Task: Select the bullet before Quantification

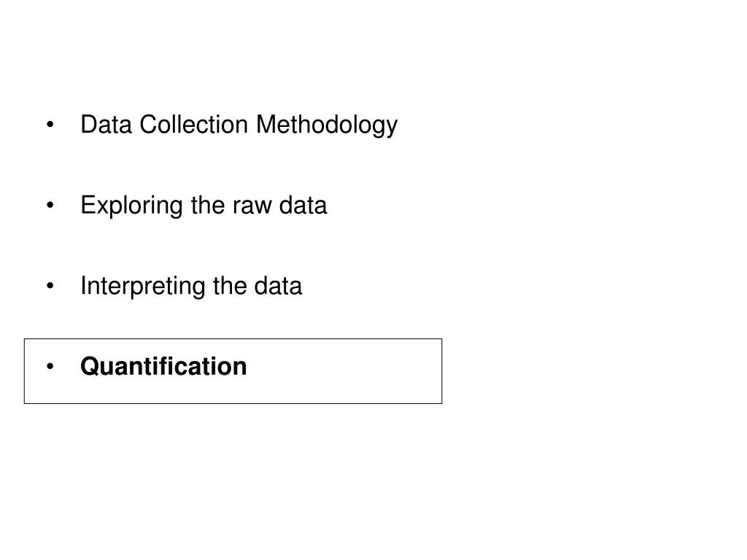Action: 50,366
